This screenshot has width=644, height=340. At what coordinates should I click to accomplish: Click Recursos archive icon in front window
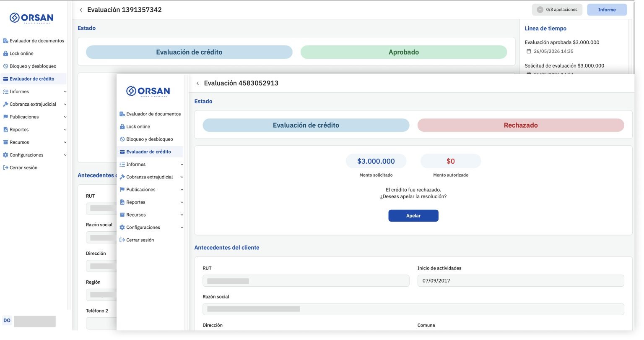pyautogui.click(x=122, y=214)
